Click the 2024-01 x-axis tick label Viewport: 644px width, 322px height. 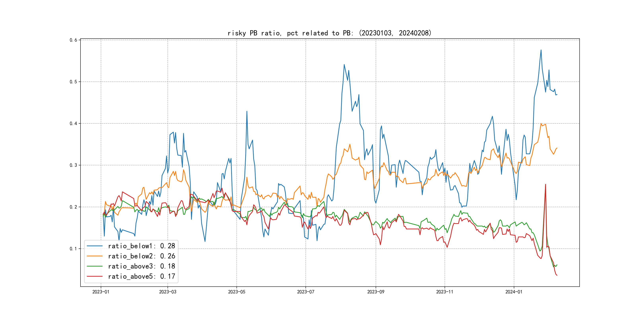point(514,292)
